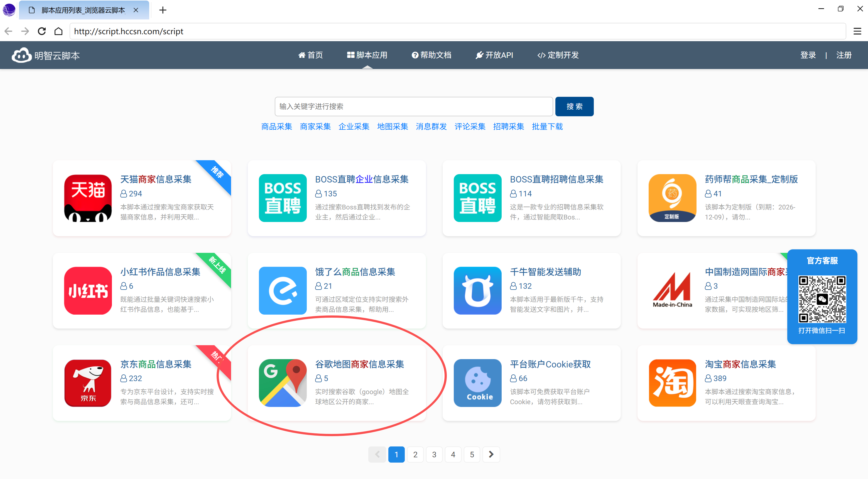Open a new browser tab
The height and width of the screenshot is (479, 868).
(163, 10)
